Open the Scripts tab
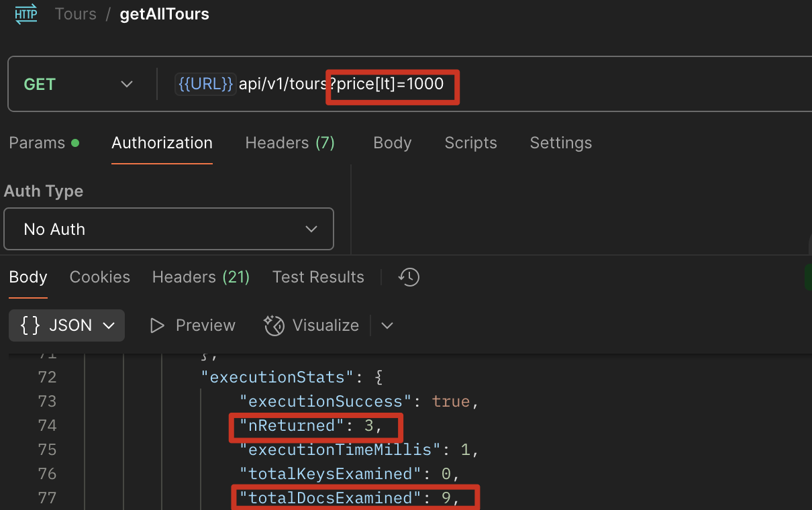Screen dimensions: 812x510 point(470,143)
